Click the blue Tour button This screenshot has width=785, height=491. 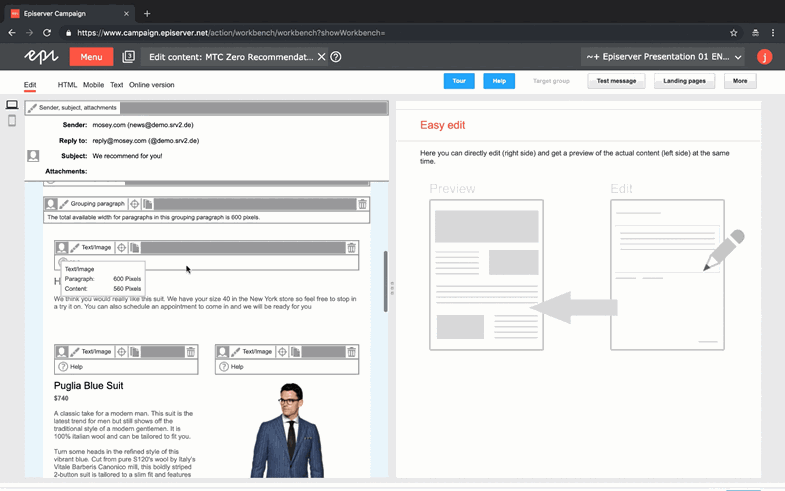click(x=458, y=81)
